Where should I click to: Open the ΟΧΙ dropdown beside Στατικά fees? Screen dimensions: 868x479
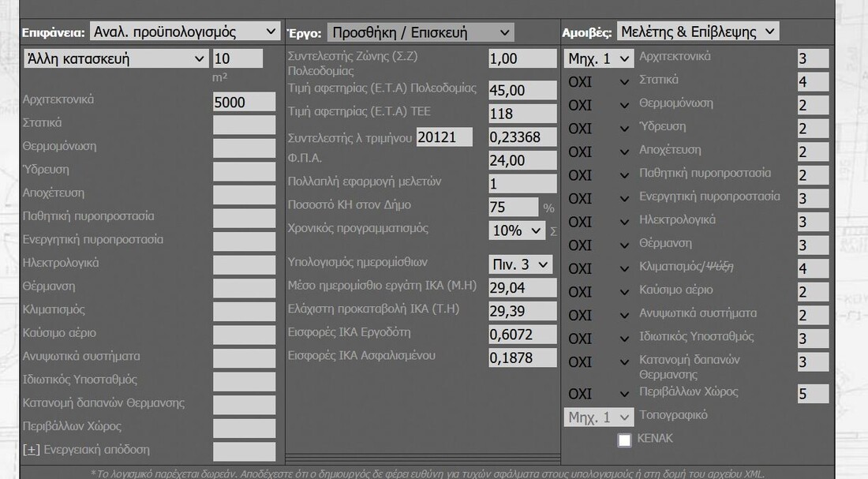[x=600, y=82]
